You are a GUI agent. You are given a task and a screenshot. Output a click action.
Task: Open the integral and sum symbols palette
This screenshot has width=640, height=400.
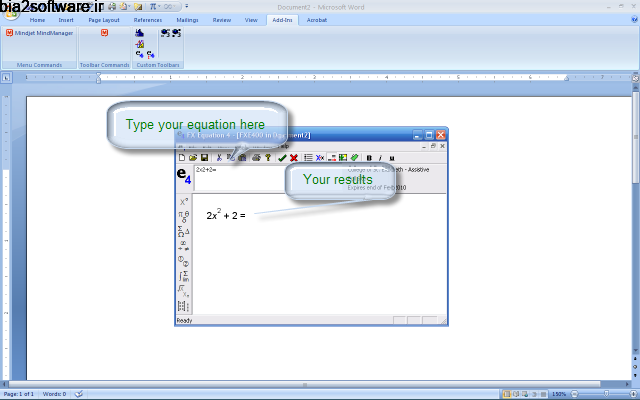(x=183, y=276)
